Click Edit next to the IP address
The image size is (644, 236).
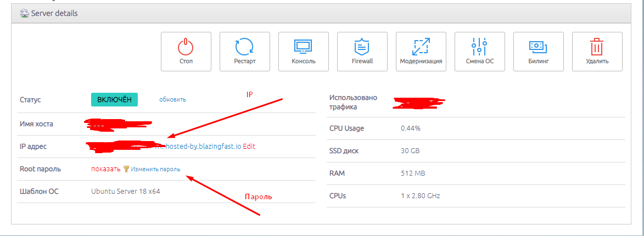pos(249,147)
